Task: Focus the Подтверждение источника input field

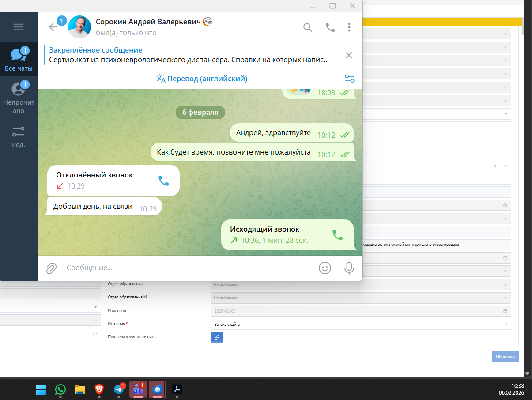Action: (x=367, y=337)
